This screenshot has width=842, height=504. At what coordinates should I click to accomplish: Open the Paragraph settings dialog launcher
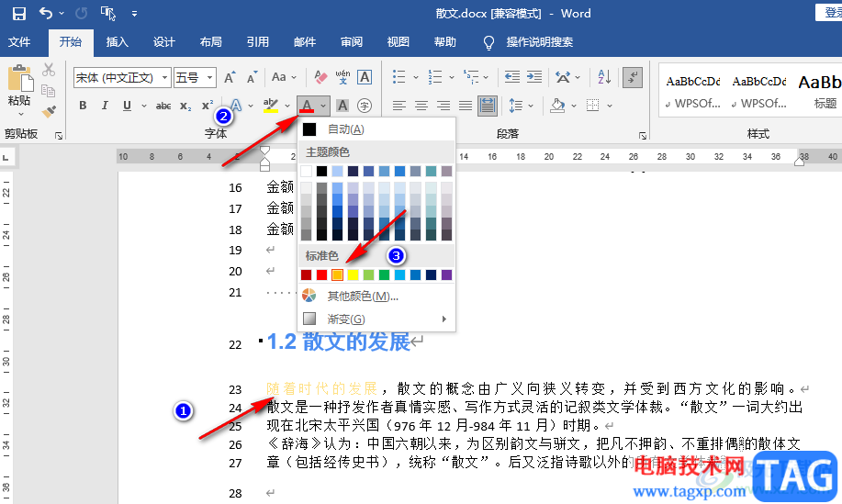[643, 136]
